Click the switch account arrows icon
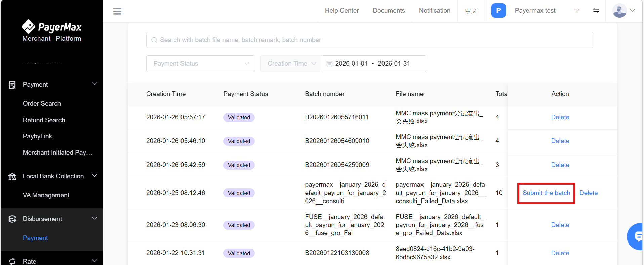 [x=596, y=11]
